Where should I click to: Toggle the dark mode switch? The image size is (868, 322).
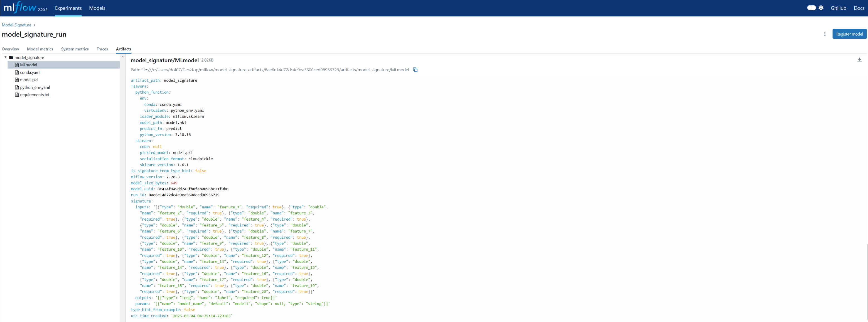tap(812, 8)
